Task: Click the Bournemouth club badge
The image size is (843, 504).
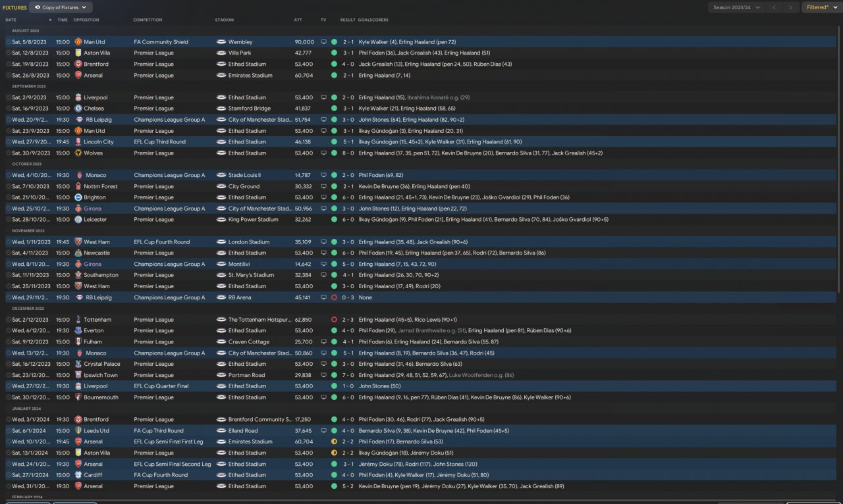Action: coord(78,397)
